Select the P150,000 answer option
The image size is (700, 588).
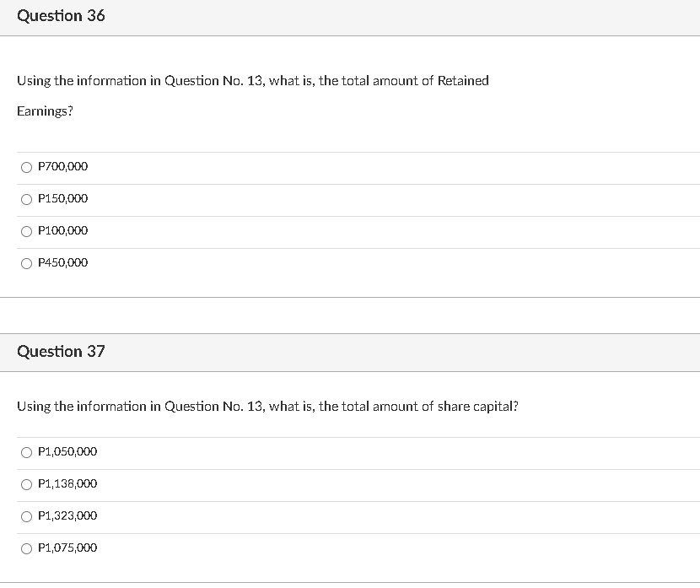(x=26, y=199)
